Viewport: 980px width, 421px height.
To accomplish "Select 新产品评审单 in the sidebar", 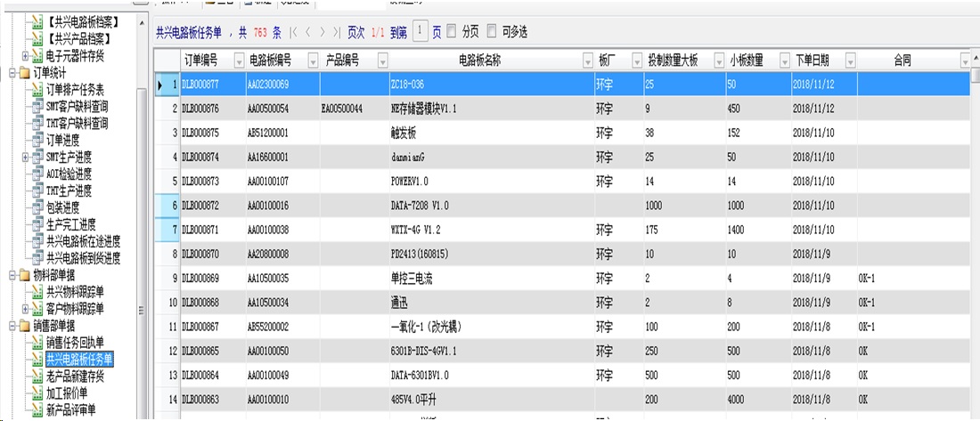I will pos(70,410).
